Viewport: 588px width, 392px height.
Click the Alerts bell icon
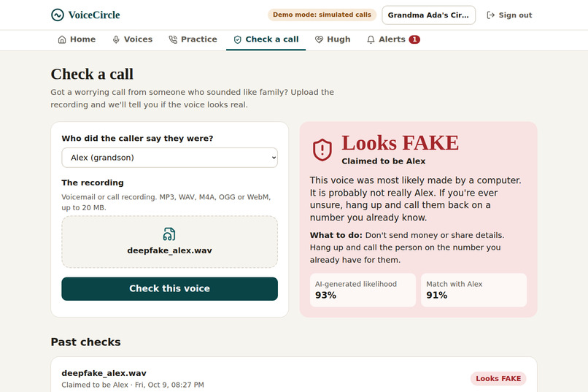[371, 39]
